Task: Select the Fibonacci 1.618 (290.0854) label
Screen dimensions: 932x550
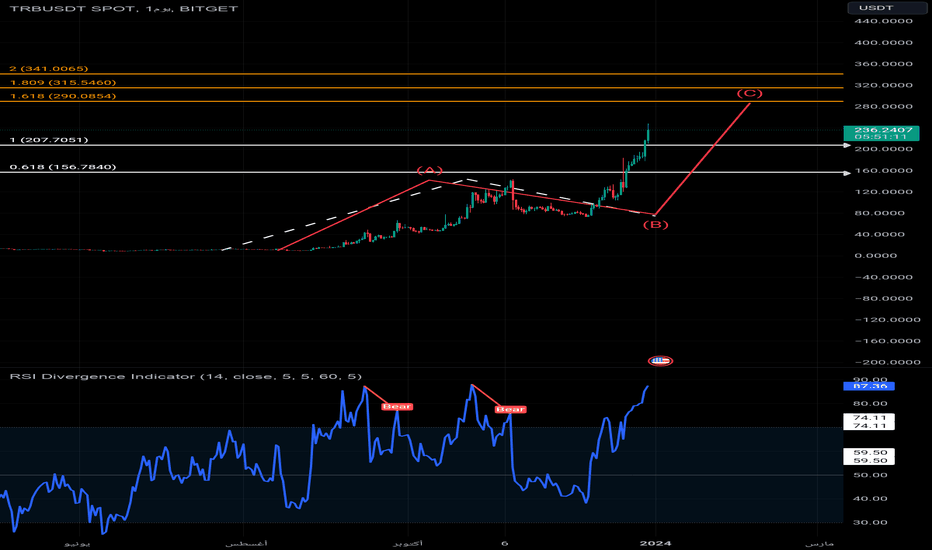Action: click(x=63, y=96)
